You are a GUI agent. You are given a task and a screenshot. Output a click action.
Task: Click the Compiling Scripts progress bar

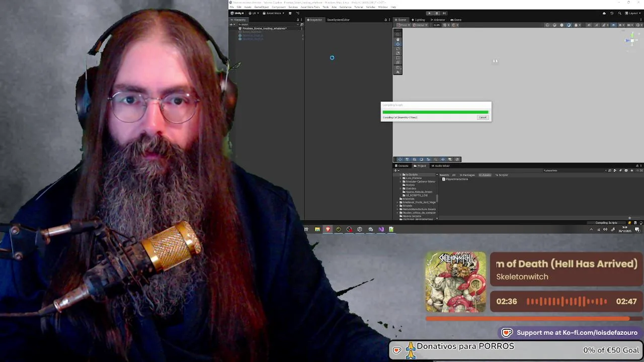pyautogui.click(x=435, y=112)
